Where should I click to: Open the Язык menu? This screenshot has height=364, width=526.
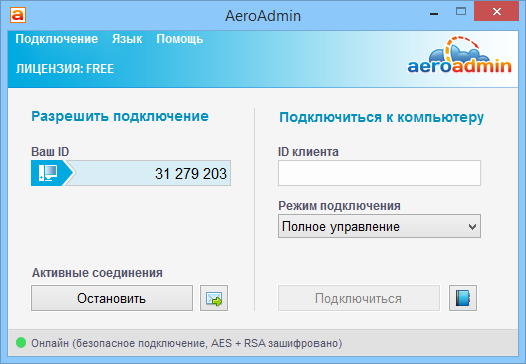(127, 39)
